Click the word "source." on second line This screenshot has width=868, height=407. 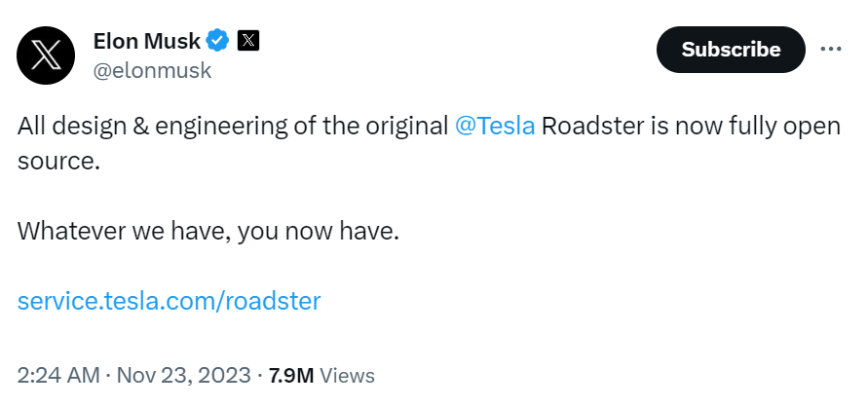(58, 161)
